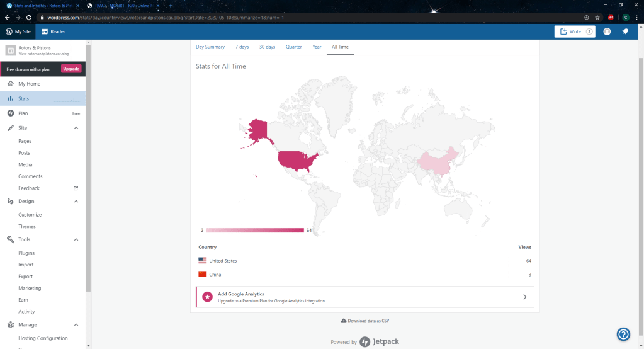Image resolution: width=644 pixels, height=349 pixels.
Task: Collapse the Manage section chevron
Action: (76, 325)
